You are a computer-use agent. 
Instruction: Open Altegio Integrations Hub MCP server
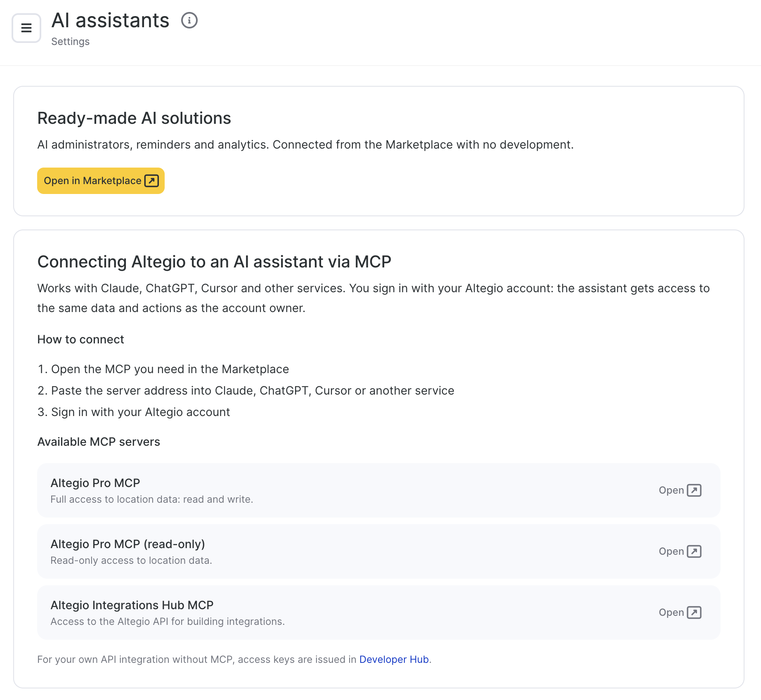click(x=680, y=612)
